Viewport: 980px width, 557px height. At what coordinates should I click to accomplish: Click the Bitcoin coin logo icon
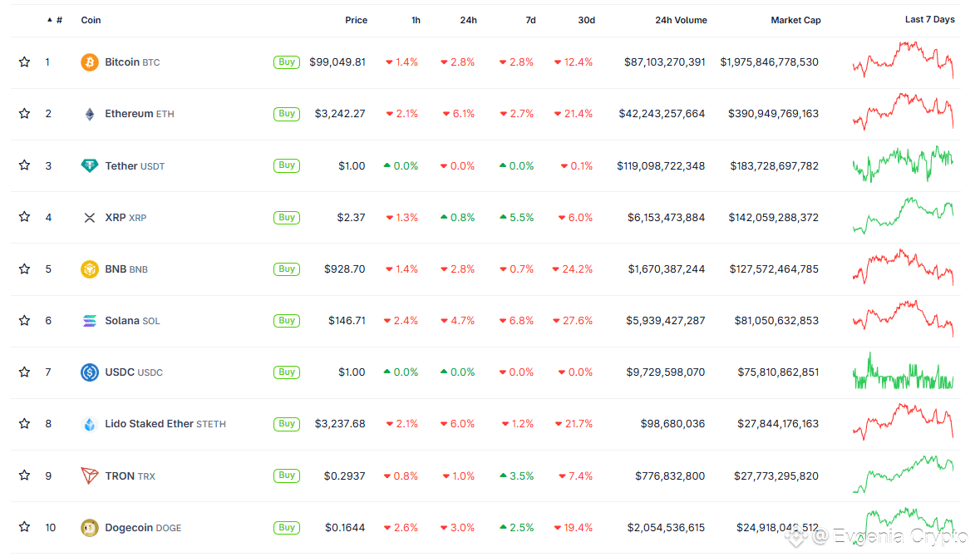[x=90, y=62]
